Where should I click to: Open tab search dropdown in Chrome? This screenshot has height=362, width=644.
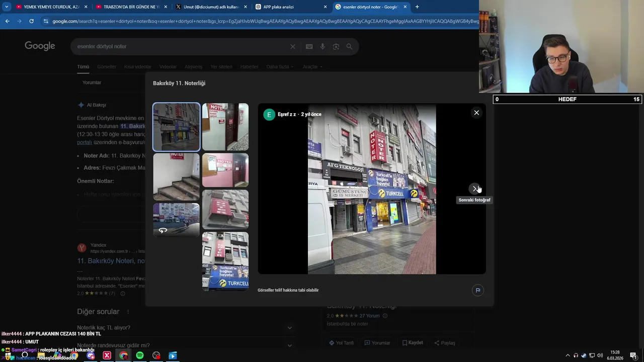[x=7, y=7]
